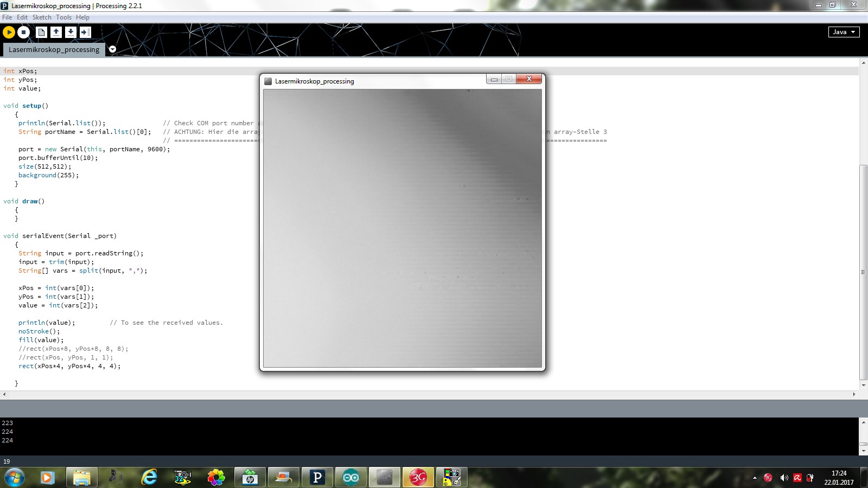
Task: Stop the running sketch
Action: point(23,33)
